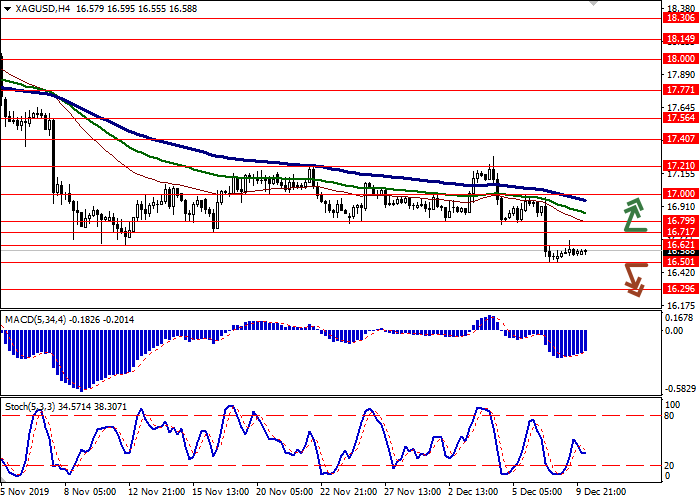The width and height of the screenshot is (700, 500).
Task: Select the 16.501 support price tag
Action: click(679, 261)
